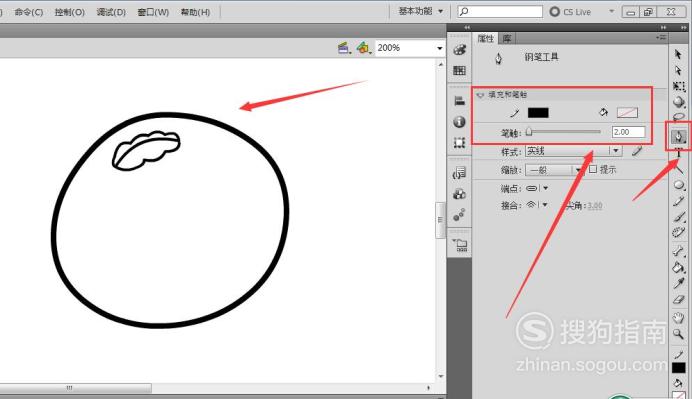Click the stage vertical scrollbar up arrow
The height and width of the screenshot is (399, 692).
click(x=440, y=64)
